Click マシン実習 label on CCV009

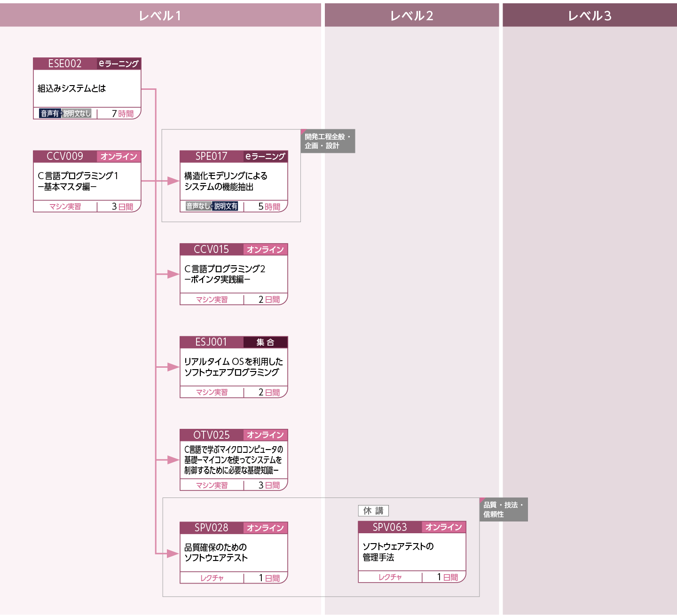point(65,206)
